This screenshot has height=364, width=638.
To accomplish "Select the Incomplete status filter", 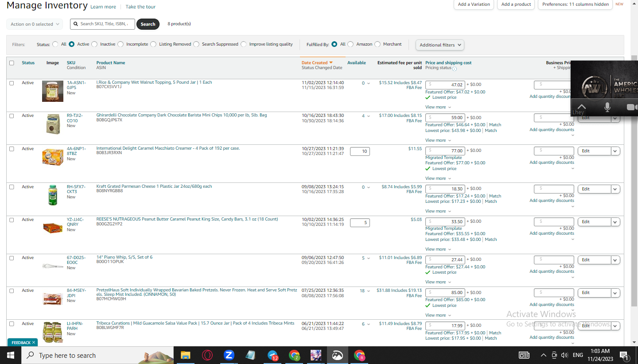I will [x=121, y=44].
